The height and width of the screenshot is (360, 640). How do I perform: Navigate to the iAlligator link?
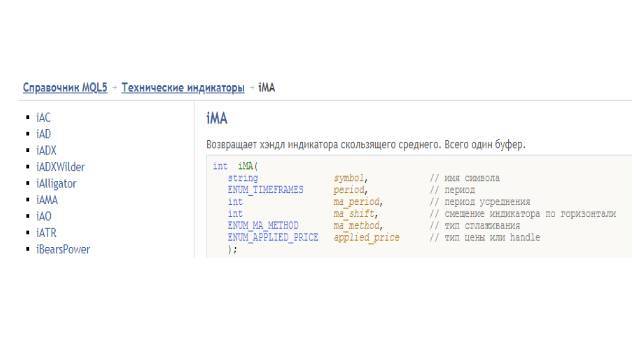[56, 184]
